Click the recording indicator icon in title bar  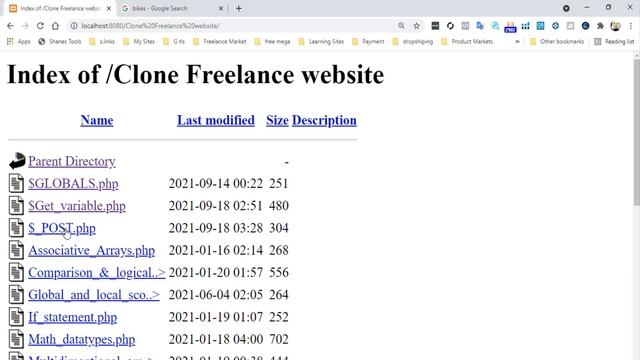click(566, 8)
